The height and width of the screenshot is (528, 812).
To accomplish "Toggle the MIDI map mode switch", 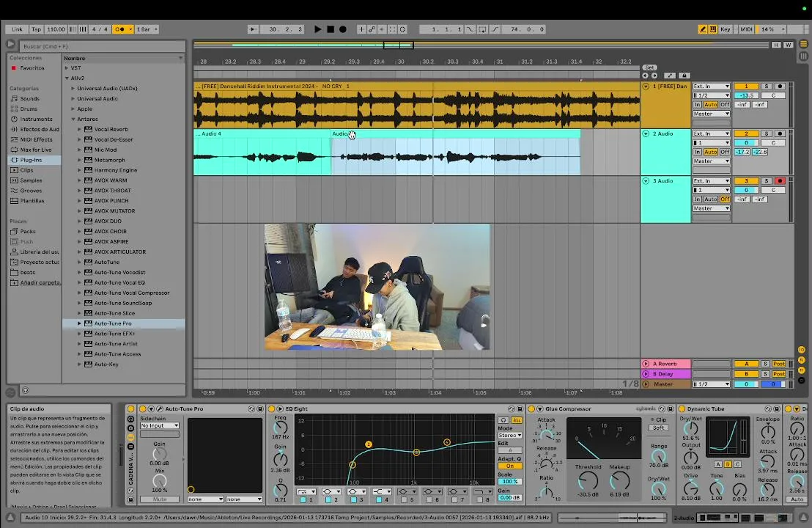I will click(x=746, y=29).
